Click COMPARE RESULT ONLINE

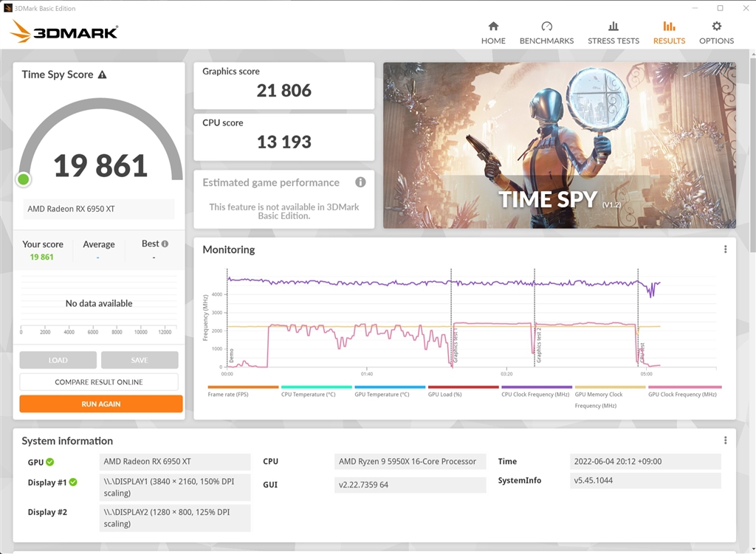coord(99,382)
